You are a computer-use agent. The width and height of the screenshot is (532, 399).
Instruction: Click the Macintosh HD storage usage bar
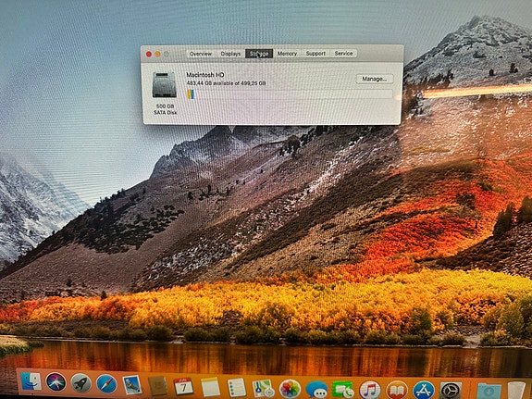290,94
